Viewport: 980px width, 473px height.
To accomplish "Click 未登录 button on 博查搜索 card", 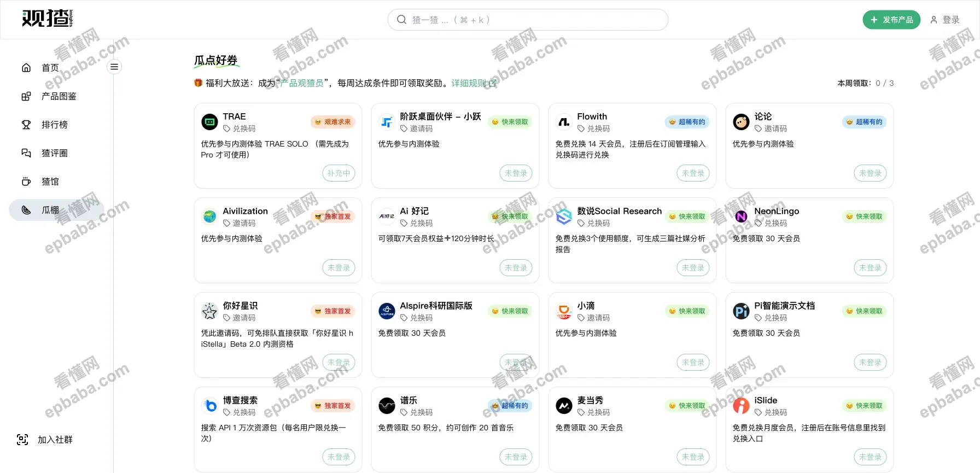I will (x=339, y=457).
